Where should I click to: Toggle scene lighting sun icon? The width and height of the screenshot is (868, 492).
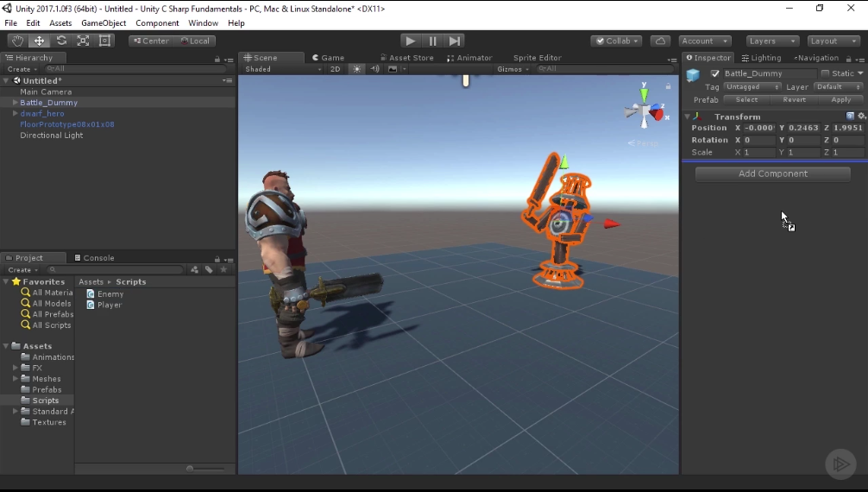[x=356, y=69]
